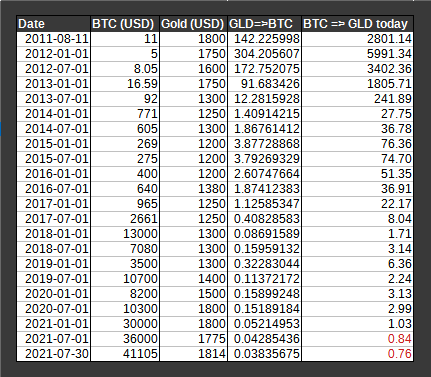
Task: Select value cell 22.17
Action: pyautogui.click(x=358, y=204)
